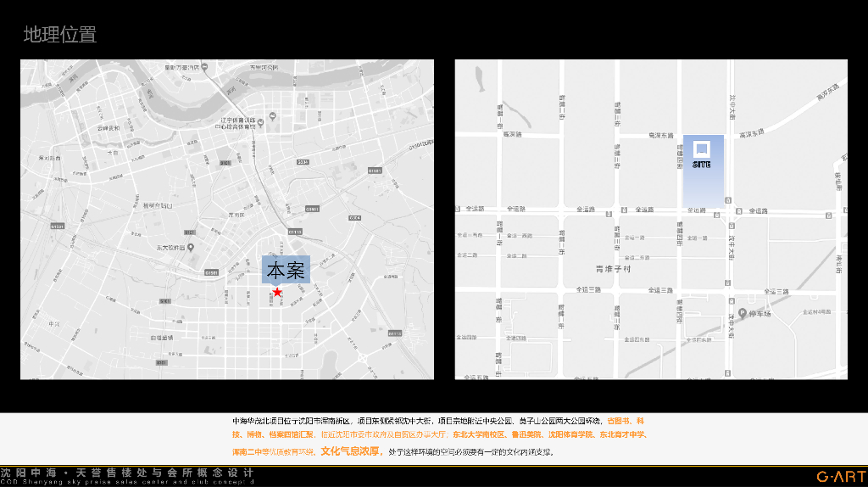
Task: Click the red star marker on the left map
Action: pyautogui.click(x=277, y=292)
